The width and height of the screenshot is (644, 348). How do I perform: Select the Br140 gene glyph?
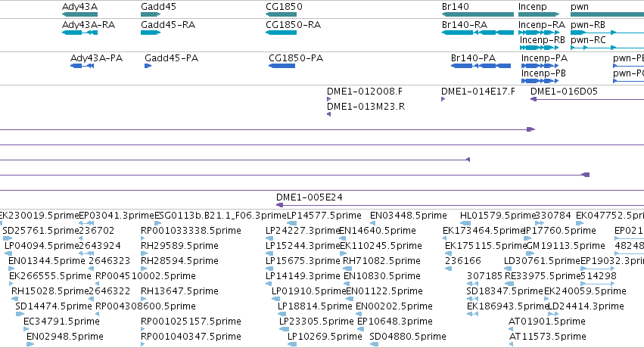(x=478, y=14)
